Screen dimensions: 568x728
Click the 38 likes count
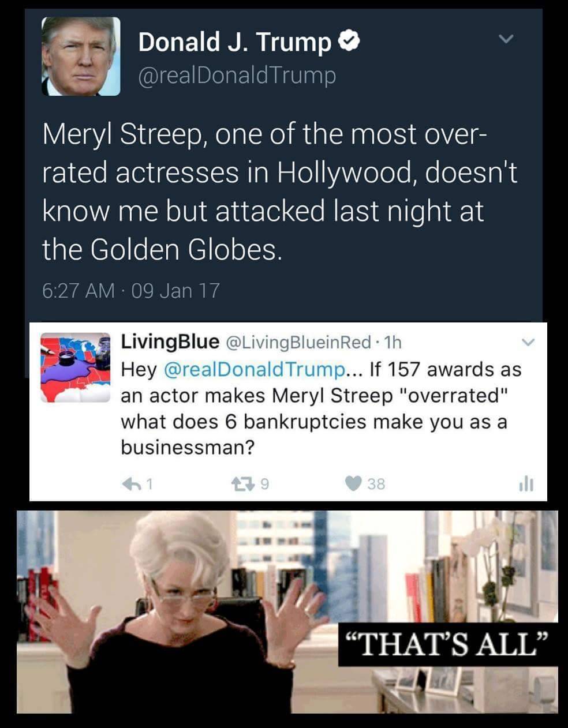(376, 483)
